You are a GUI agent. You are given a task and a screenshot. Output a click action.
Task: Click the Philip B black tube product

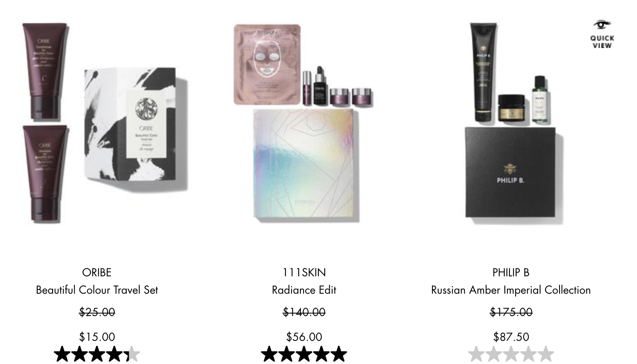(483, 73)
